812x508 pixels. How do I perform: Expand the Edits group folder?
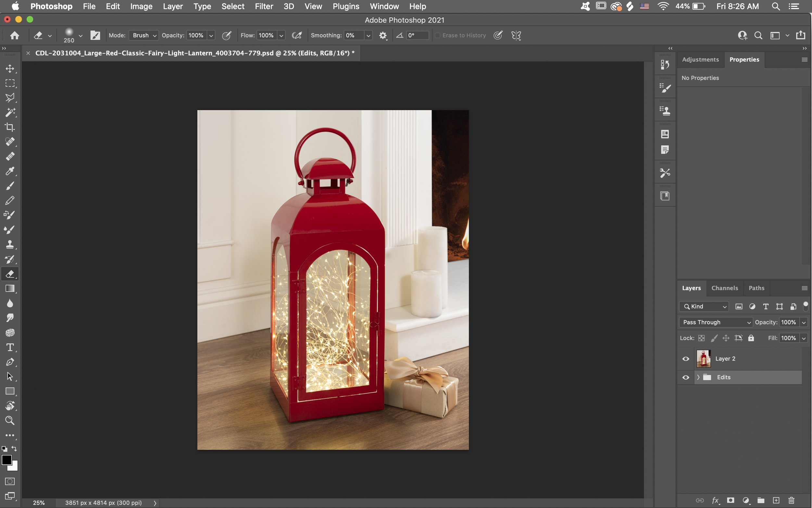(x=698, y=377)
